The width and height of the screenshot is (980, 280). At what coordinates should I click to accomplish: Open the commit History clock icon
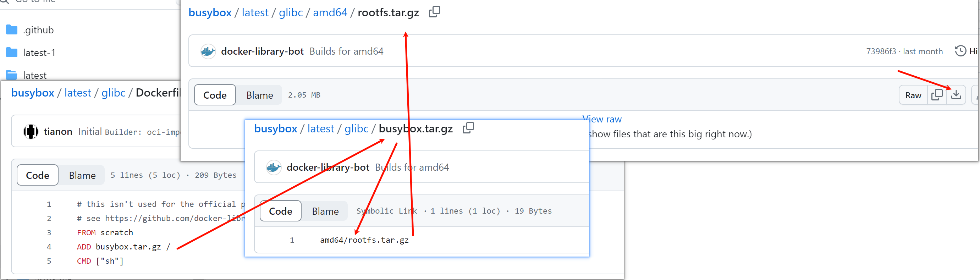[x=960, y=51]
